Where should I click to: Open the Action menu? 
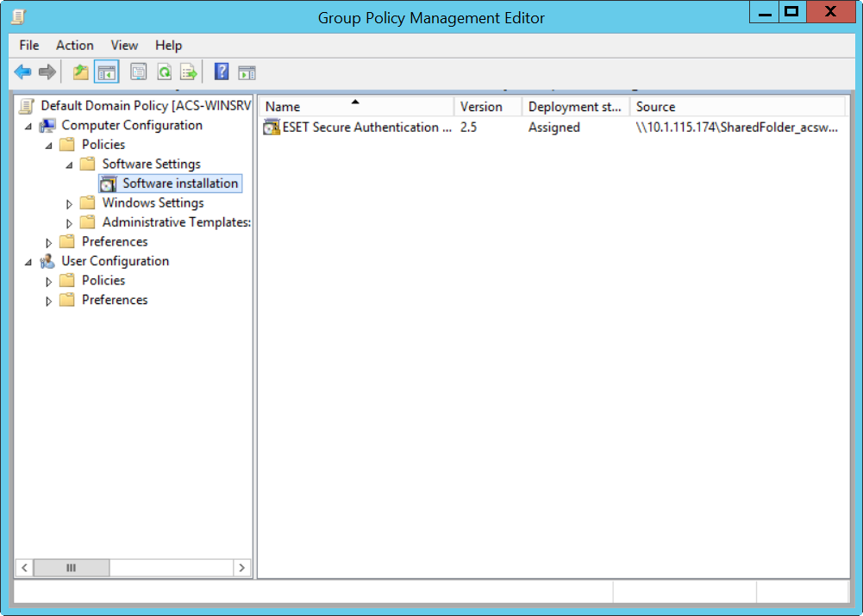point(74,45)
